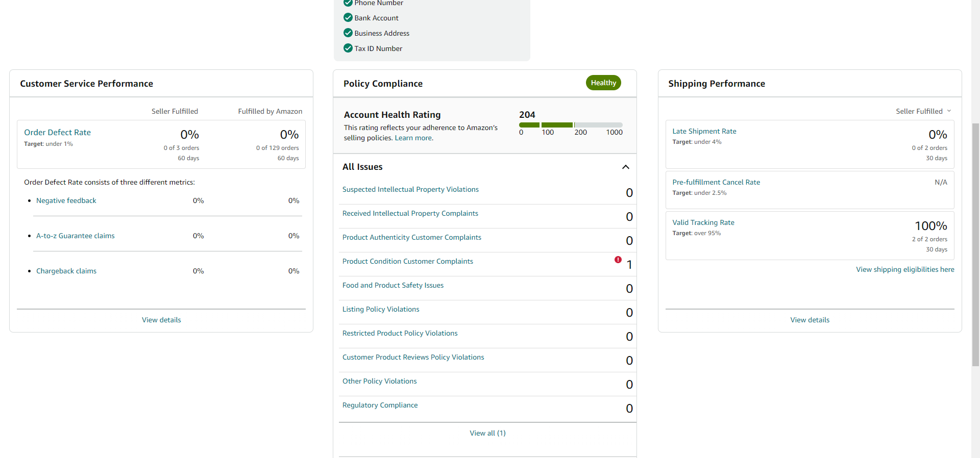The height and width of the screenshot is (458, 980).
Task: Click the N/A Pre-fulfillment Cancel Rate value
Action: point(941,182)
